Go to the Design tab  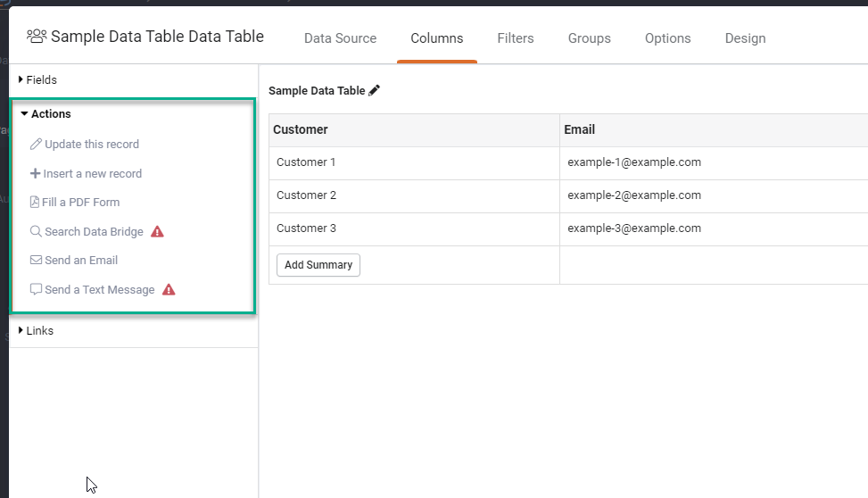click(745, 38)
